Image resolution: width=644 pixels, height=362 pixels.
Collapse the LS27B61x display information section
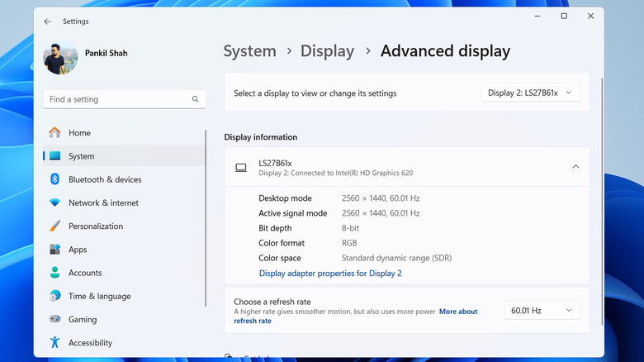click(x=575, y=167)
